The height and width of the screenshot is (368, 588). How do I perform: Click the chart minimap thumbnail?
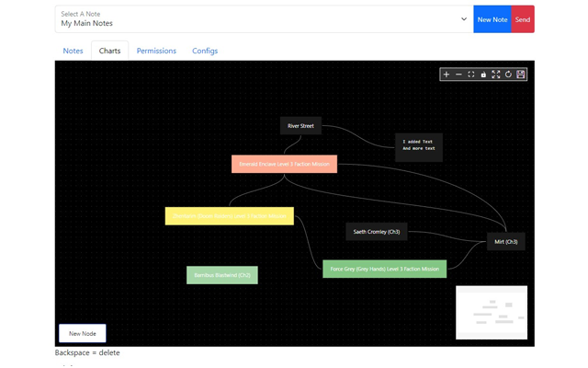pos(492,313)
